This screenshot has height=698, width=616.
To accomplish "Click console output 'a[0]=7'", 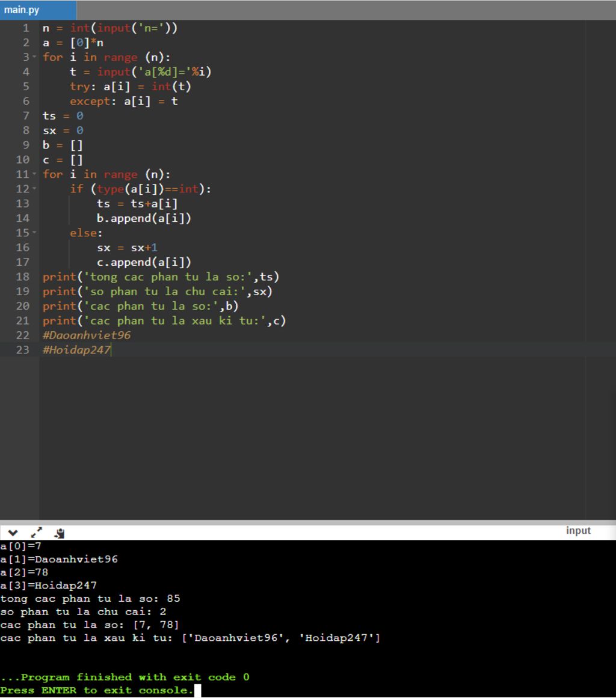I will [21, 546].
